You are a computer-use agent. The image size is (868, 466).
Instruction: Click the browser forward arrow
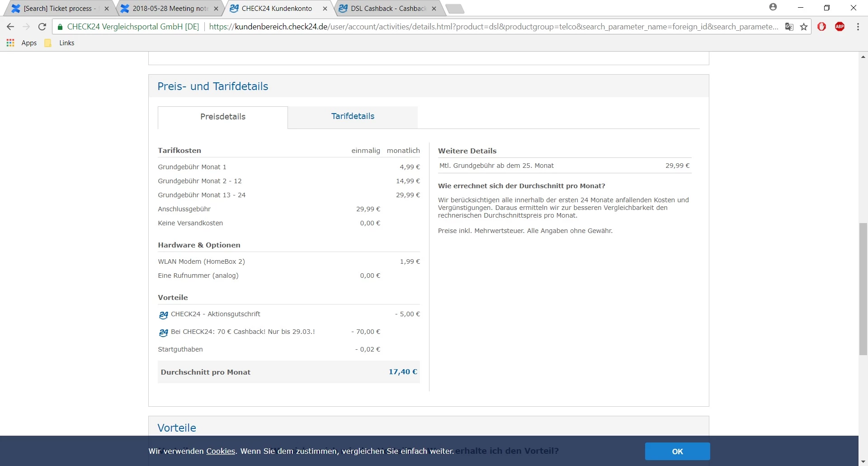point(26,27)
